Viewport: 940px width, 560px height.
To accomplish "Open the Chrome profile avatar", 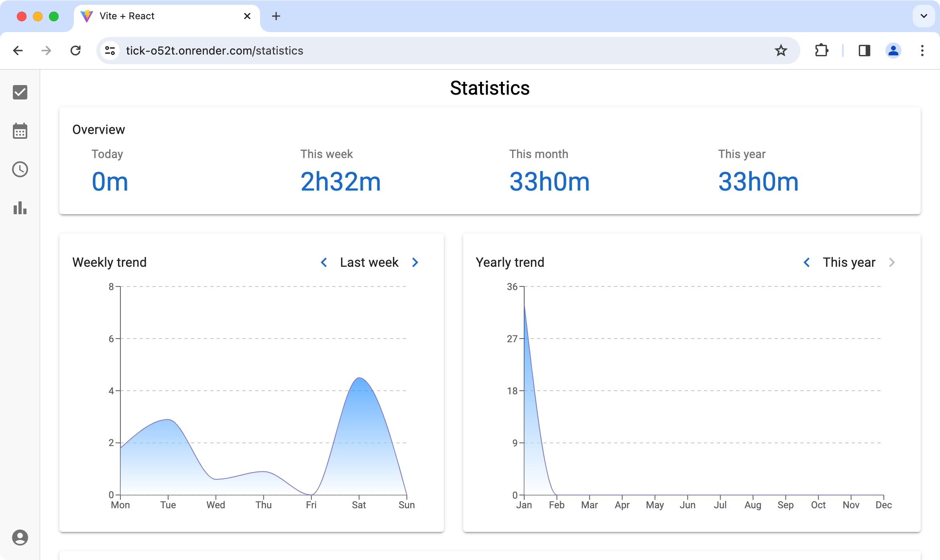I will (x=893, y=51).
